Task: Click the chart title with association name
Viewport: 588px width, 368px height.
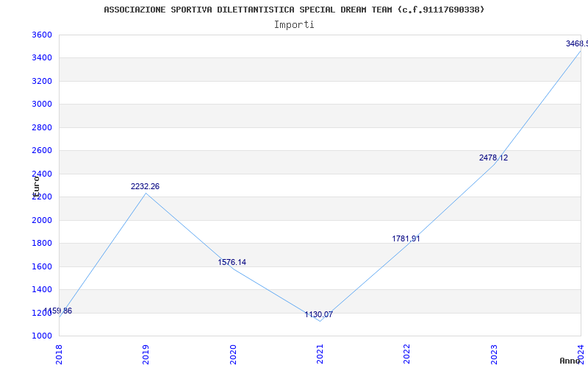Action: (294, 10)
